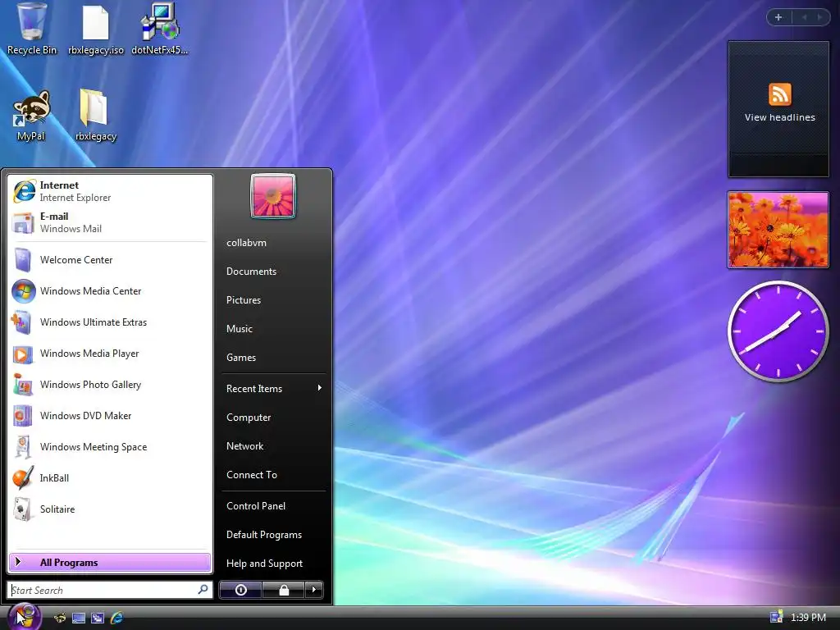The image size is (840, 630).
Task: Add a gadget with plus button
Action: 778,17
